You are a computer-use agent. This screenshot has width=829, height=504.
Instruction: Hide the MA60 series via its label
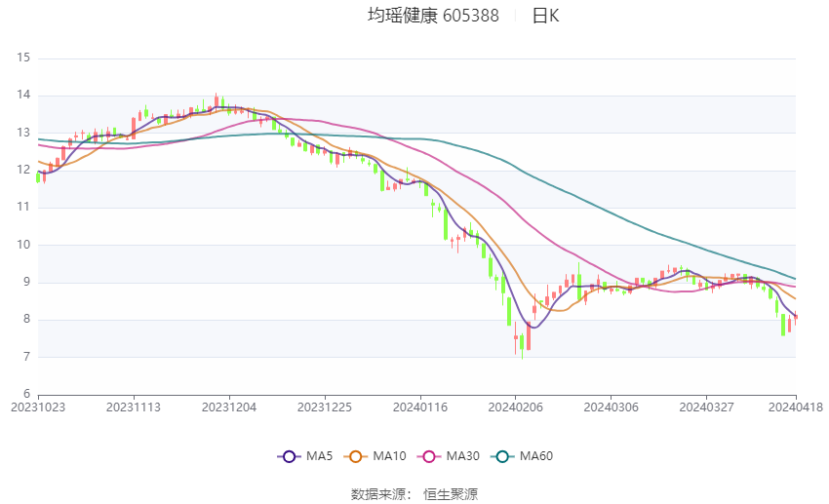pyautogui.click(x=536, y=456)
